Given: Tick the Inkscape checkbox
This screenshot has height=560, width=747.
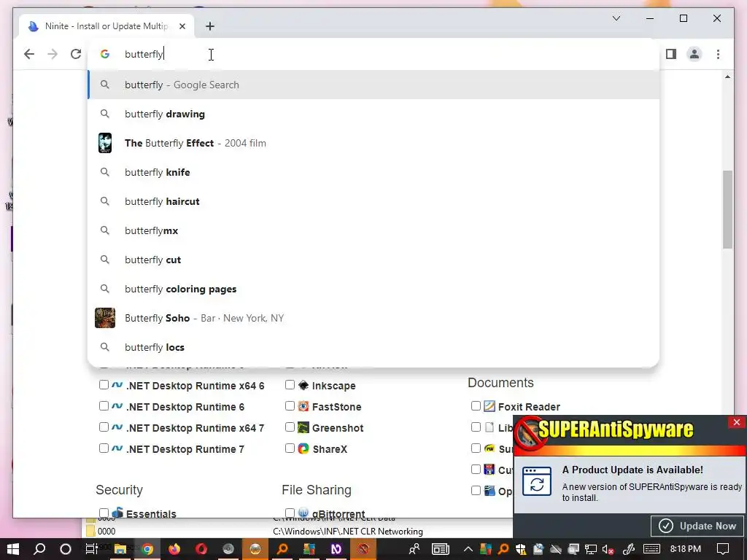Looking at the screenshot, I should click(290, 385).
